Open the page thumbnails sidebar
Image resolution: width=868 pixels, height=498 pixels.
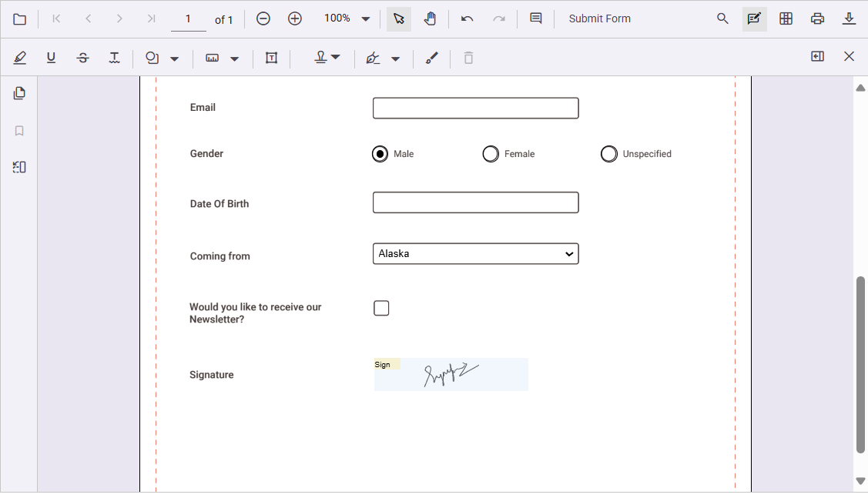[x=19, y=92]
